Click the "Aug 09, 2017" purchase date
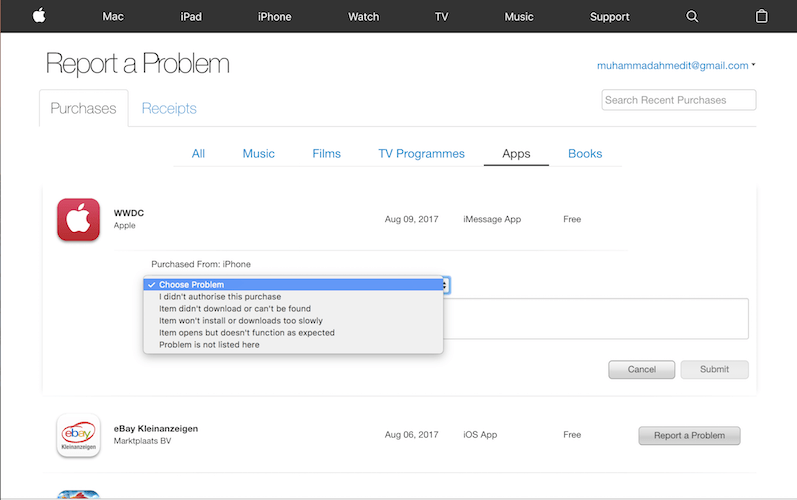797x500 pixels. (x=411, y=219)
